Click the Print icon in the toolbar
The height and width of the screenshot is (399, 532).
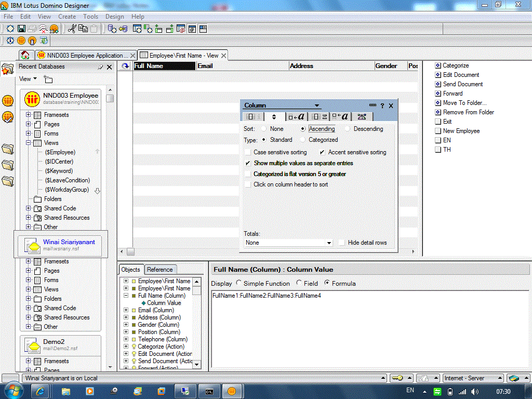pos(32,29)
